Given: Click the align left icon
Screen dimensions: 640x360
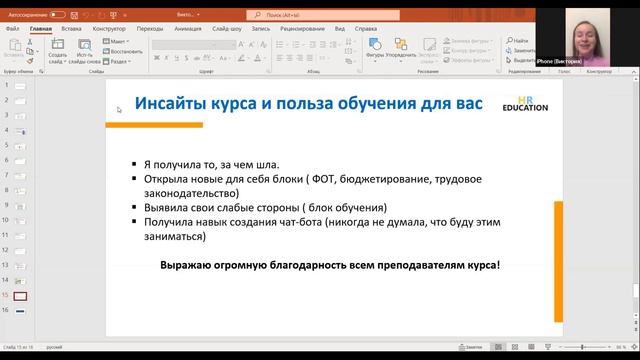Looking at the screenshot, I should click(x=280, y=58).
